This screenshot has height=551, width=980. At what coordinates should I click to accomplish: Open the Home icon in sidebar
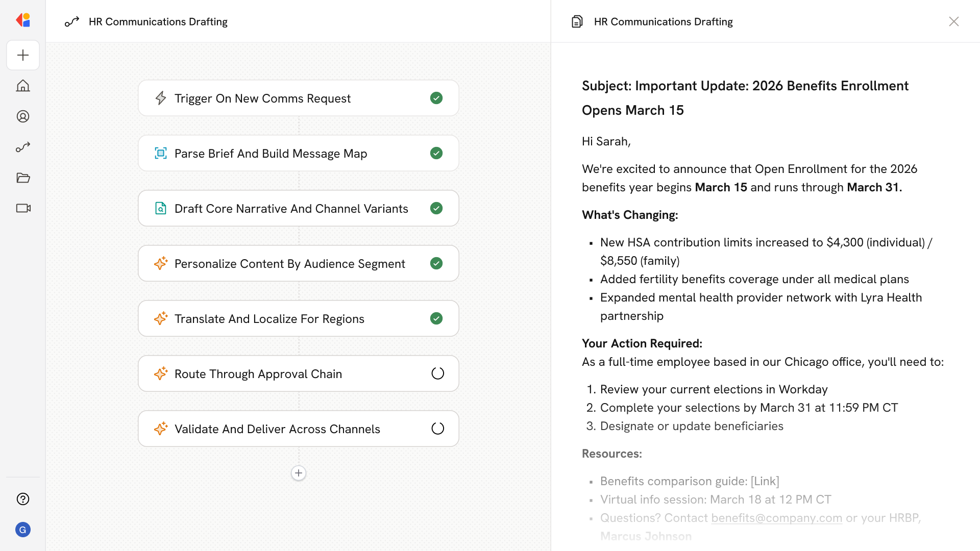[x=23, y=86]
